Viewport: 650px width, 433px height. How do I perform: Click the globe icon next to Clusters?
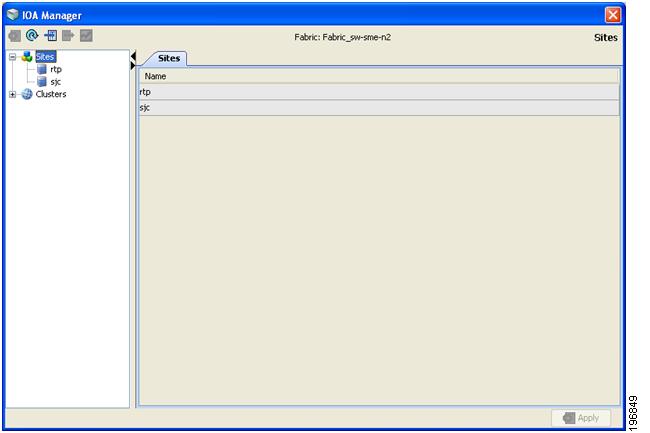[27, 94]
